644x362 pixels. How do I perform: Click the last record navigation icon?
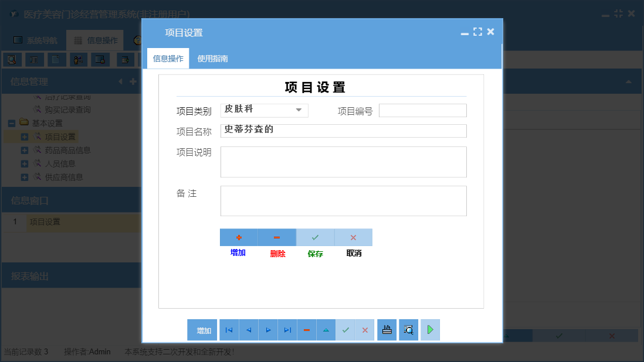287,330
